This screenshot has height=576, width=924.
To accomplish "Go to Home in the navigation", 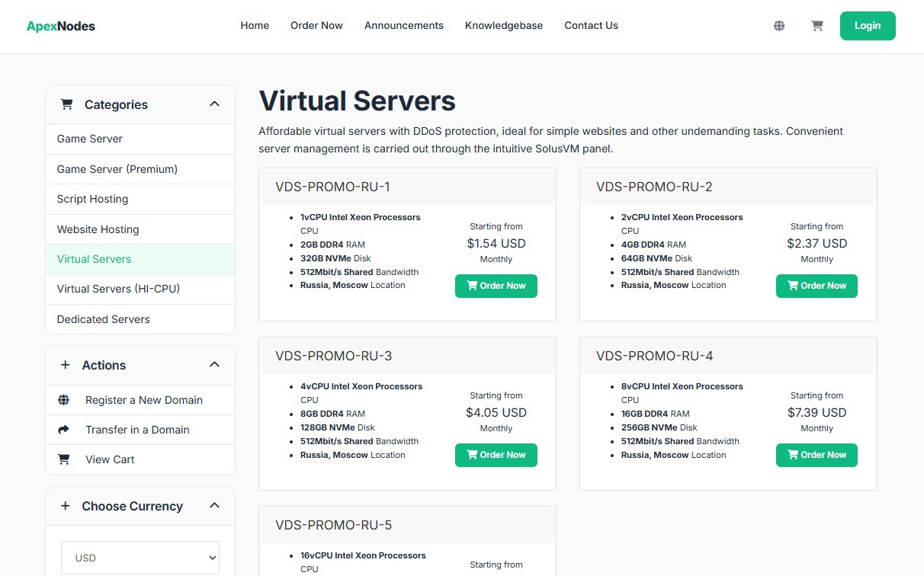I will (255, 26).
